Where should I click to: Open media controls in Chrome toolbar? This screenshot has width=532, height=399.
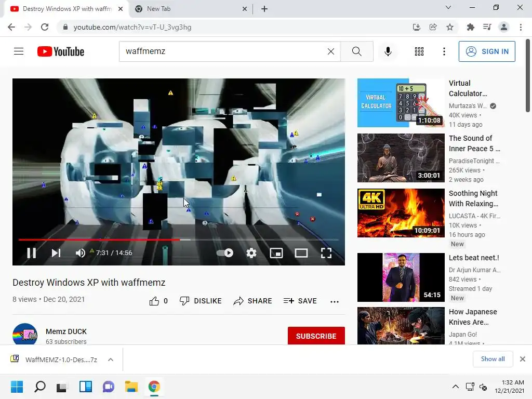click(487, 27)
